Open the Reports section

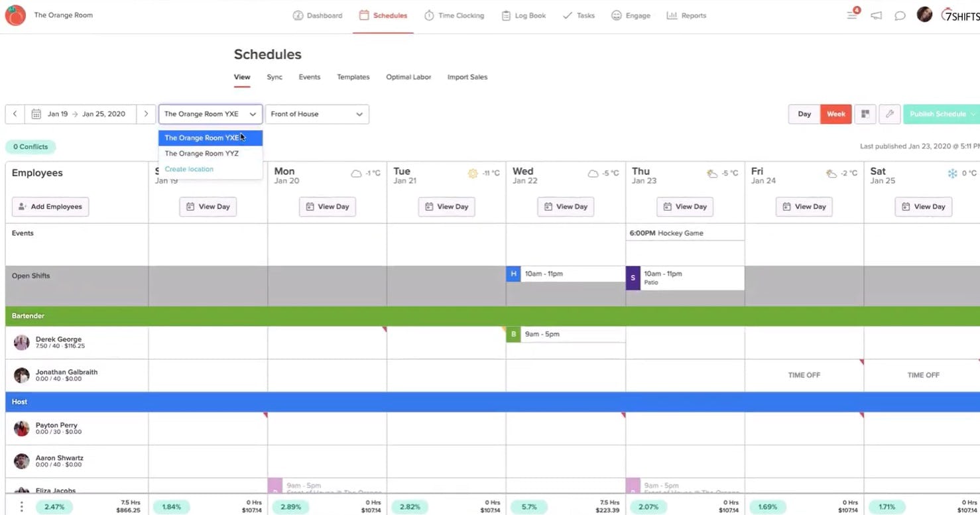pyautogui.click(x=686, y=15)
